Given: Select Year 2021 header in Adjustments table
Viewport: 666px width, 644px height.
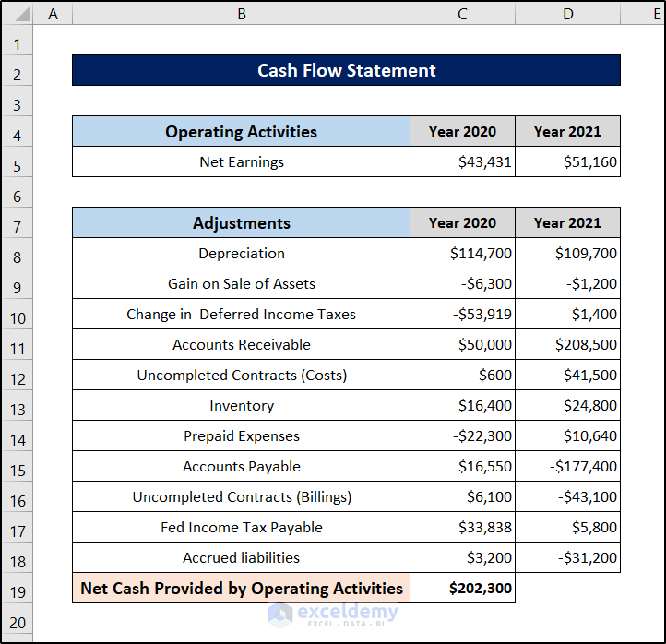Looking at the screenshot, I should [568, 222].
